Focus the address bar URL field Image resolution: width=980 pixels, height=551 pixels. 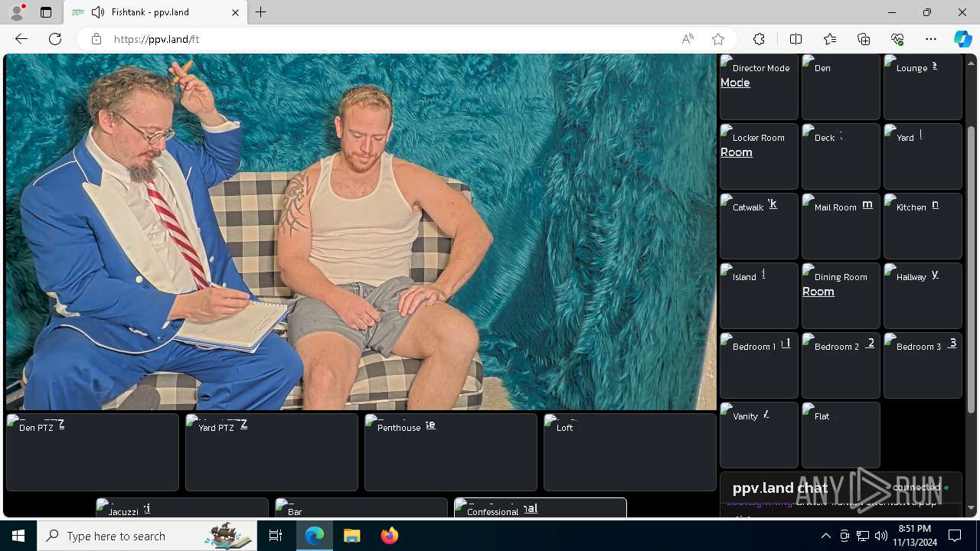coord(390,39)
